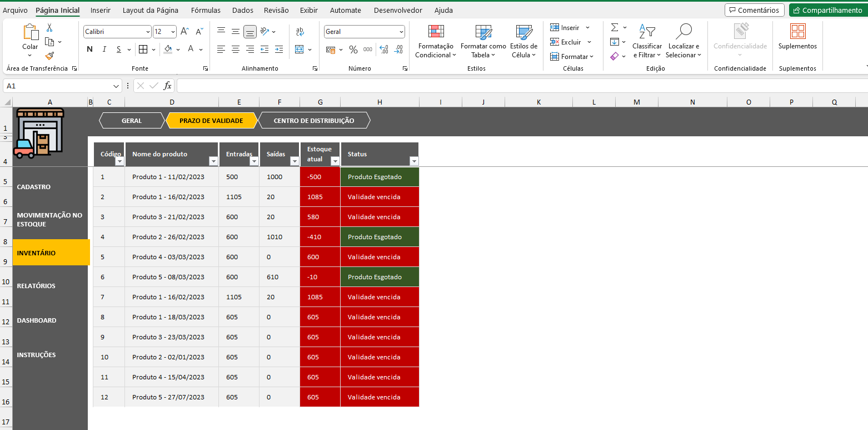Click the Increase Decimal icon
The width and height of the screenshot is (868, 430).
pyautogui.click(x=384, y=50)
